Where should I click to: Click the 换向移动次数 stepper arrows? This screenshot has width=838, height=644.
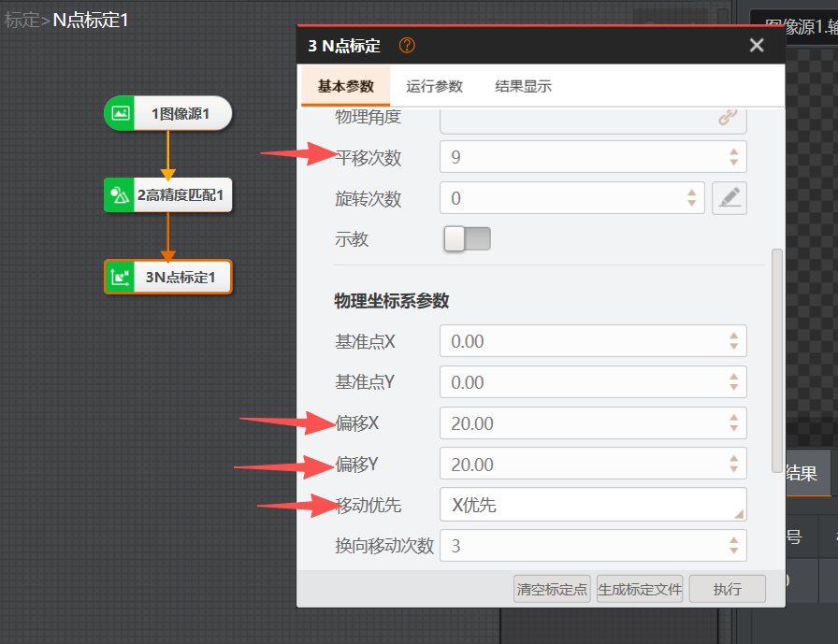point(734,546)
